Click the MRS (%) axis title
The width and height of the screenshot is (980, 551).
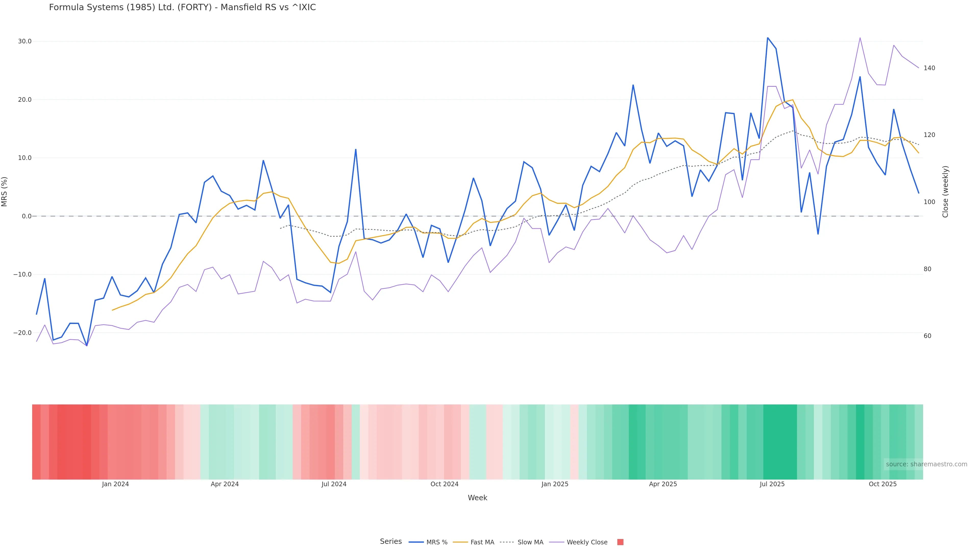[5, 192]
